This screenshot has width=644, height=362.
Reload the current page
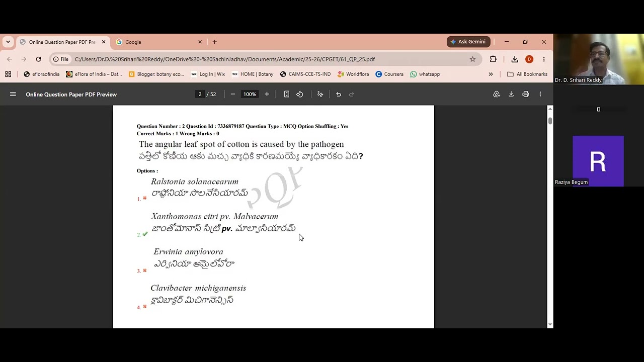click(38, 59)
